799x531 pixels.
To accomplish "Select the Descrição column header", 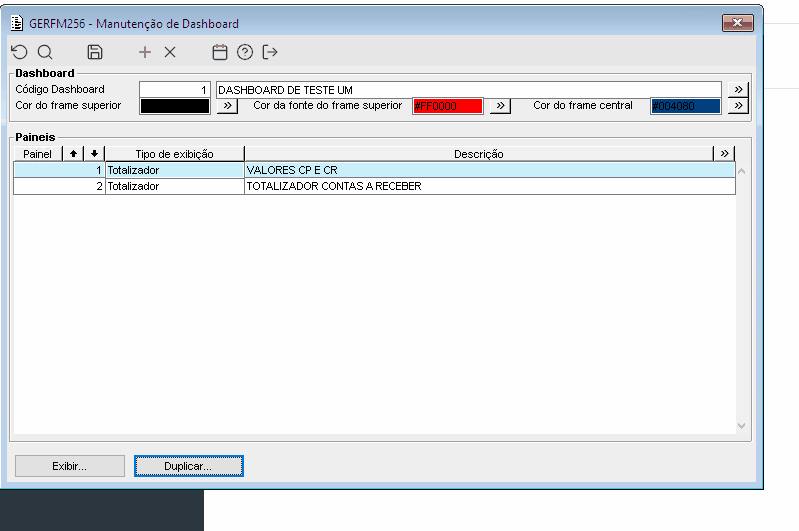I will point(479,154).
